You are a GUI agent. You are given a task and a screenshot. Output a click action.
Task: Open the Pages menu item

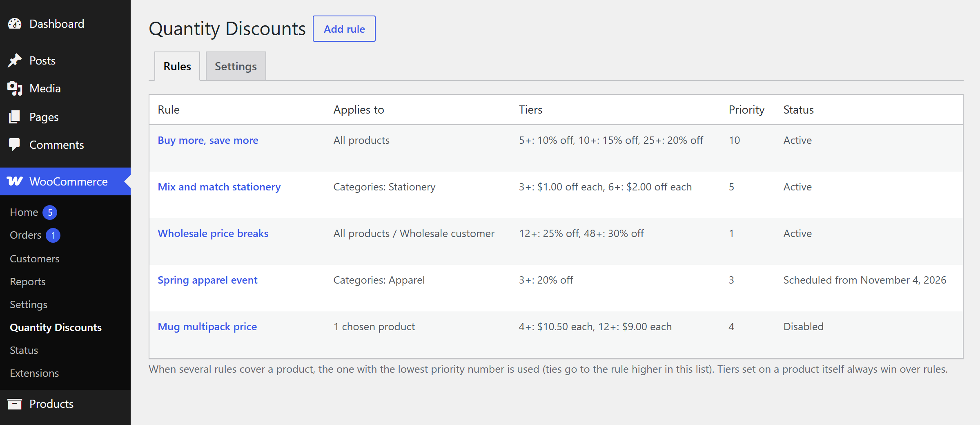[x=65, y=117]
